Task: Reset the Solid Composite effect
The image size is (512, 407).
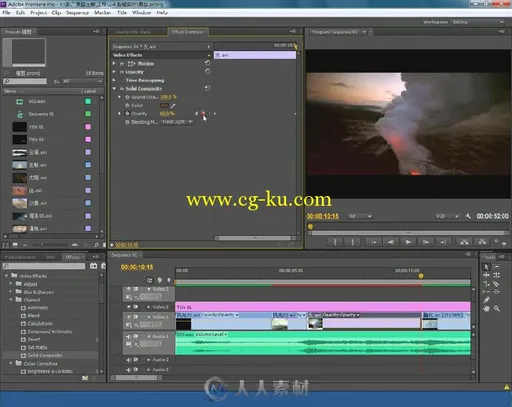Action: [207, 88]
